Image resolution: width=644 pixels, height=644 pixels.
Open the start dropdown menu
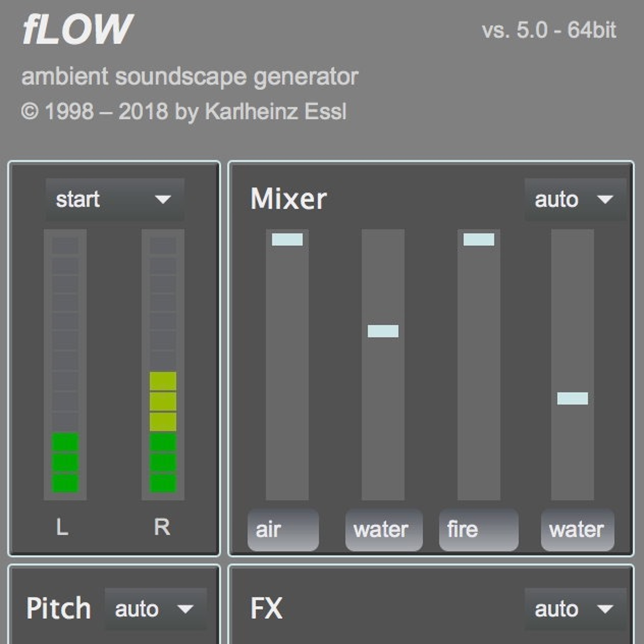pos(115,199)
